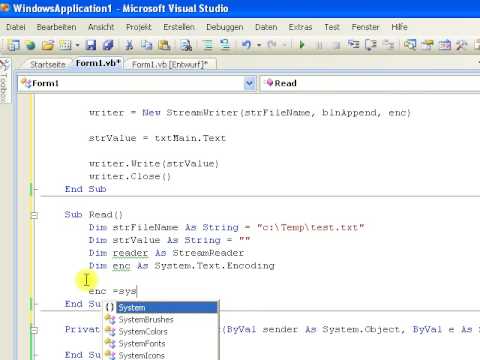Viewport: 480px width, 360px height.
Task: Switch to Form1.vb [Entwurf]* designer tab
Action: (x=170, y=64)
